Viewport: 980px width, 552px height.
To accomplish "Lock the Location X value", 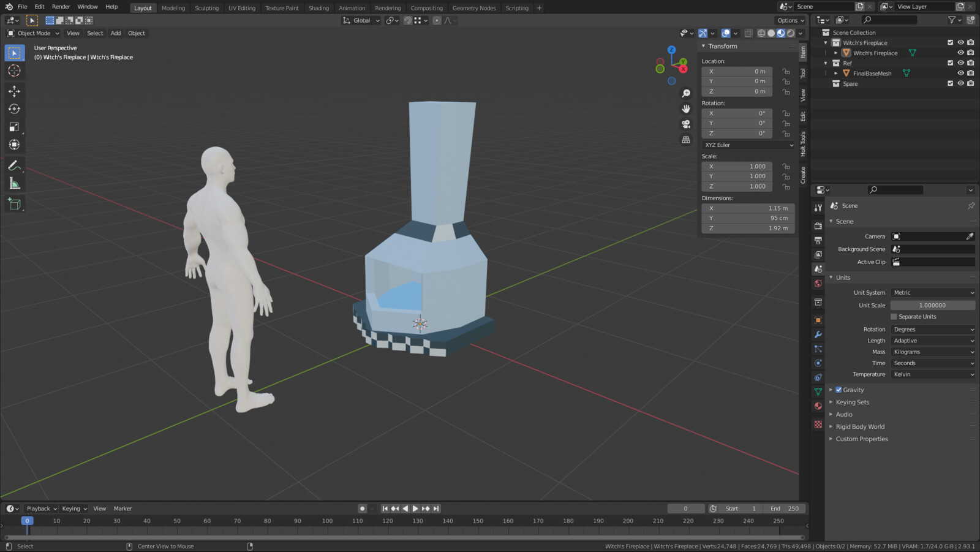I will 786,72.
